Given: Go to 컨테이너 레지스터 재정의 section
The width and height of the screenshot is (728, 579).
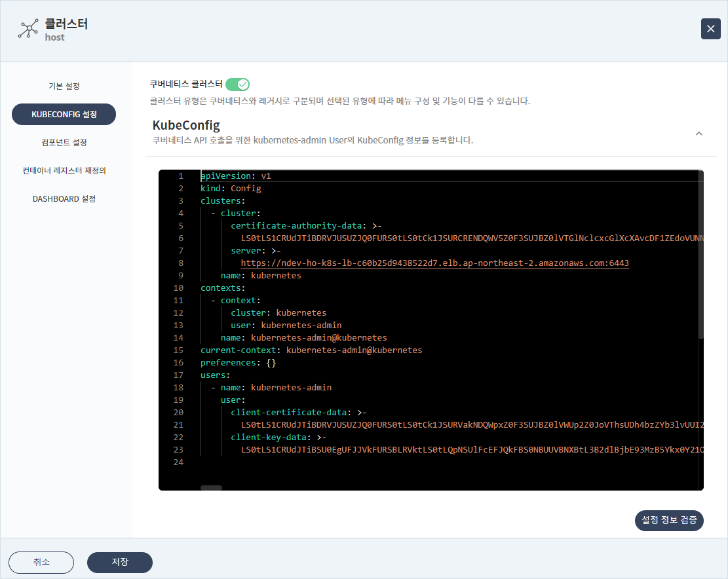Looking at the screenshot, I should click(x=64, y=171).
